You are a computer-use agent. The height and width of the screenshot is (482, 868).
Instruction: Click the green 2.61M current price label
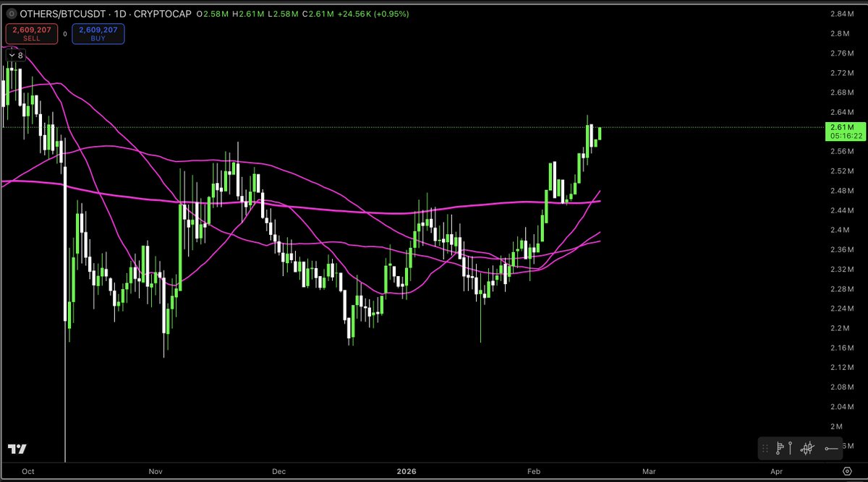(x=844, y=131)
